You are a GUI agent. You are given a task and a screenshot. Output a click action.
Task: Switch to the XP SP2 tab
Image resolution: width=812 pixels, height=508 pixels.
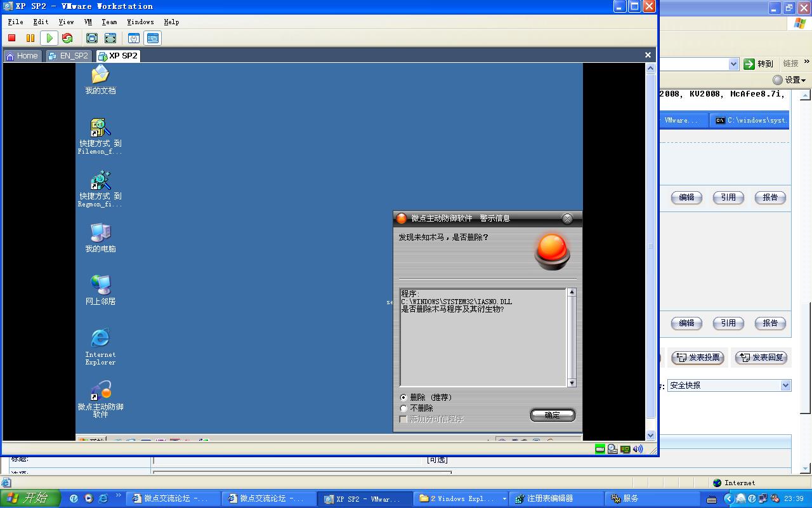coord(118,56)
